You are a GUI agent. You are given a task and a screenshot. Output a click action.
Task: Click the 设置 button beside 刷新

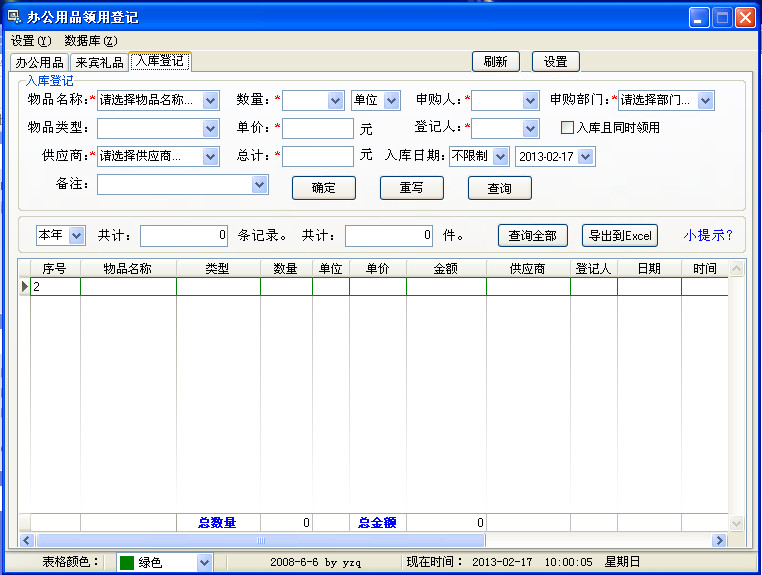pos(555,62)
